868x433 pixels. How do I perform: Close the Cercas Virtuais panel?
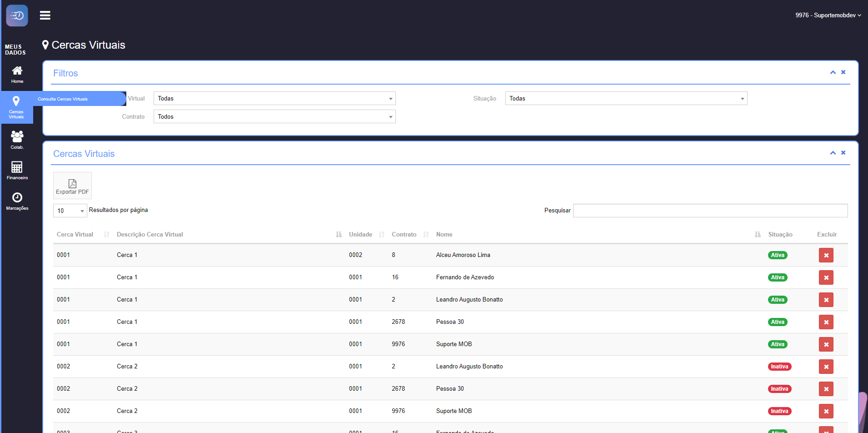pos(843,153)
